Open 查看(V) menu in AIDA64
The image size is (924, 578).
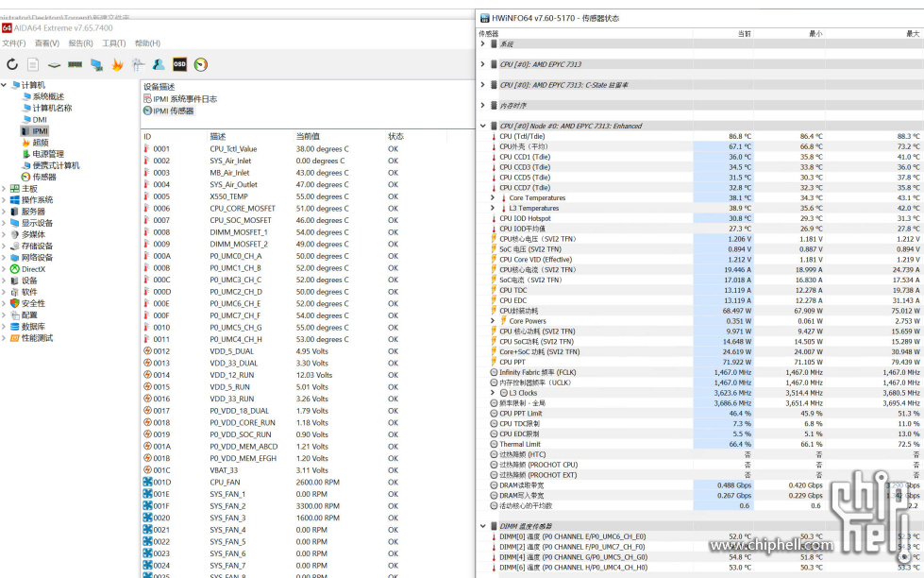pos(46,43)
